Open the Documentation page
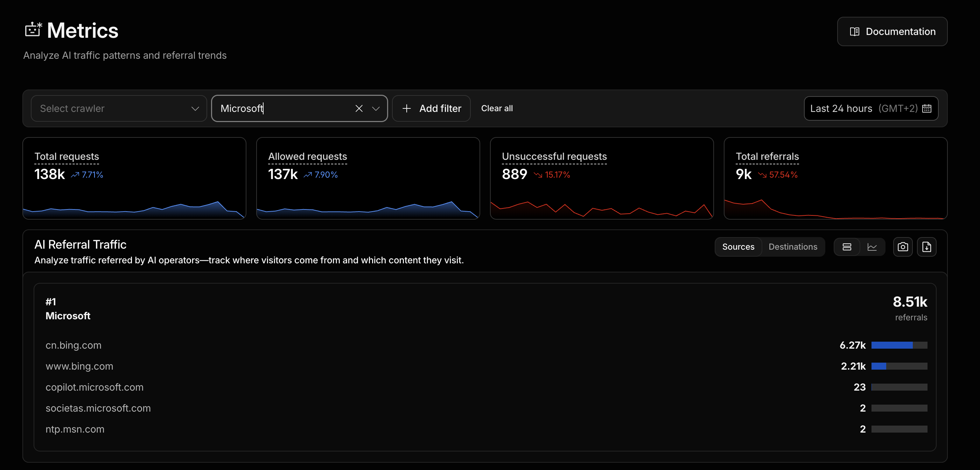Screen dimensions: 980x470 click(892, 31)
